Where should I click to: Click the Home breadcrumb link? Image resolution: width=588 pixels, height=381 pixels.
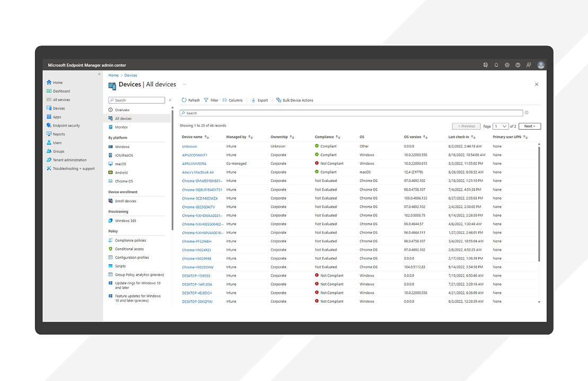click(x=113, y=75)
